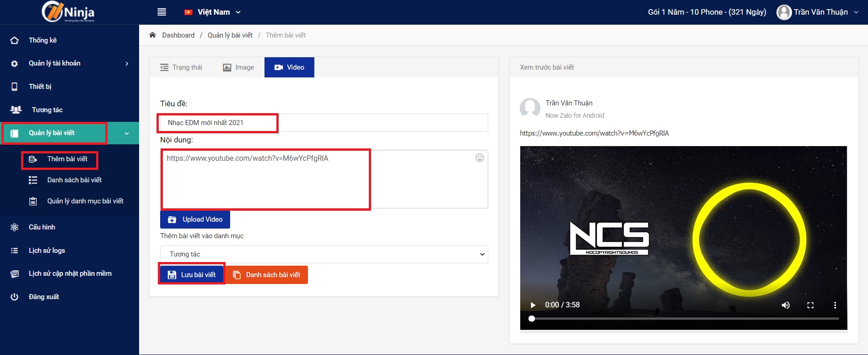Click the Lịch sử cập nhật newspaper icon
The image size is (868, 355).
click(15, 274)
